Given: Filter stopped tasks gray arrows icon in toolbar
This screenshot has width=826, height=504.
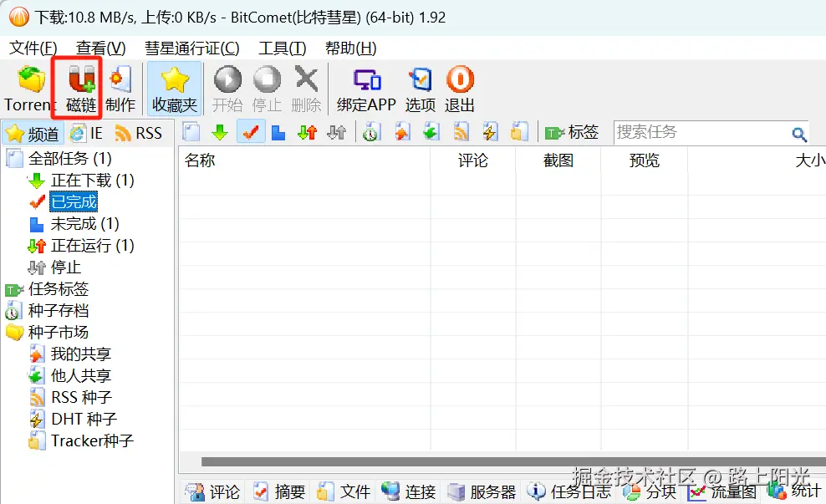Looking at the screenshot, I should (x=337, y=132).
